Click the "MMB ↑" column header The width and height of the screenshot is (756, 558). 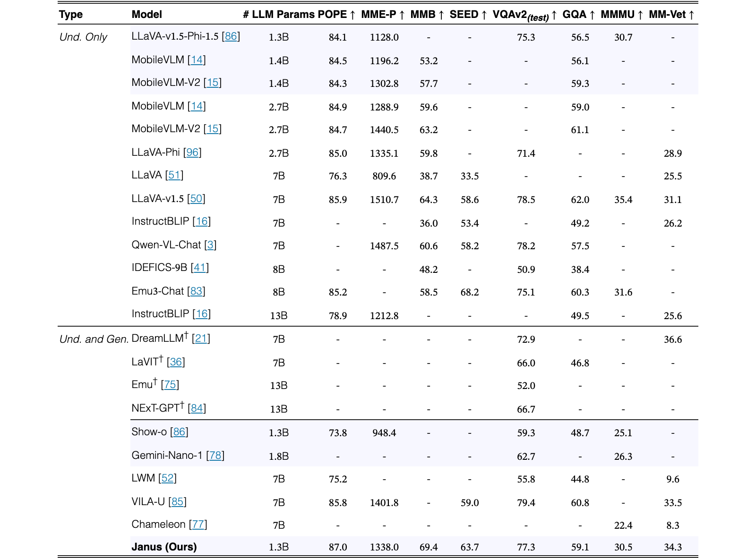point(427,14)
